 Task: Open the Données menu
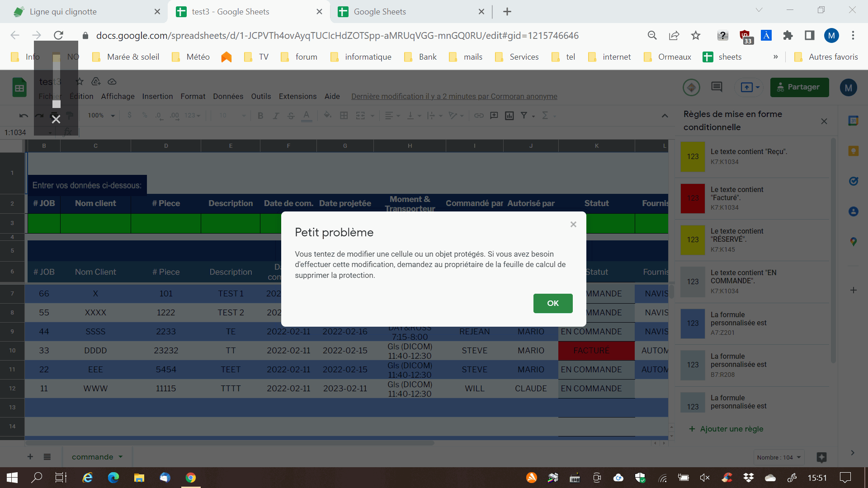[x=228, y=96]
